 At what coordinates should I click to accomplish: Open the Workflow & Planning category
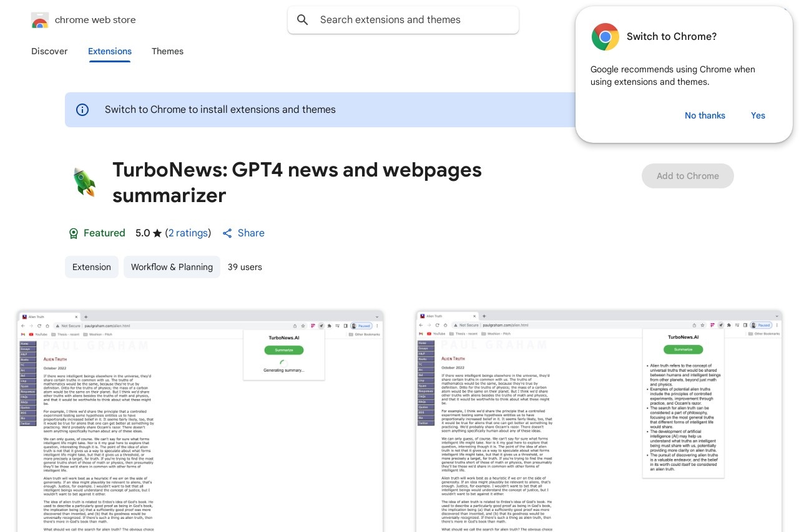tap(172, 267)
